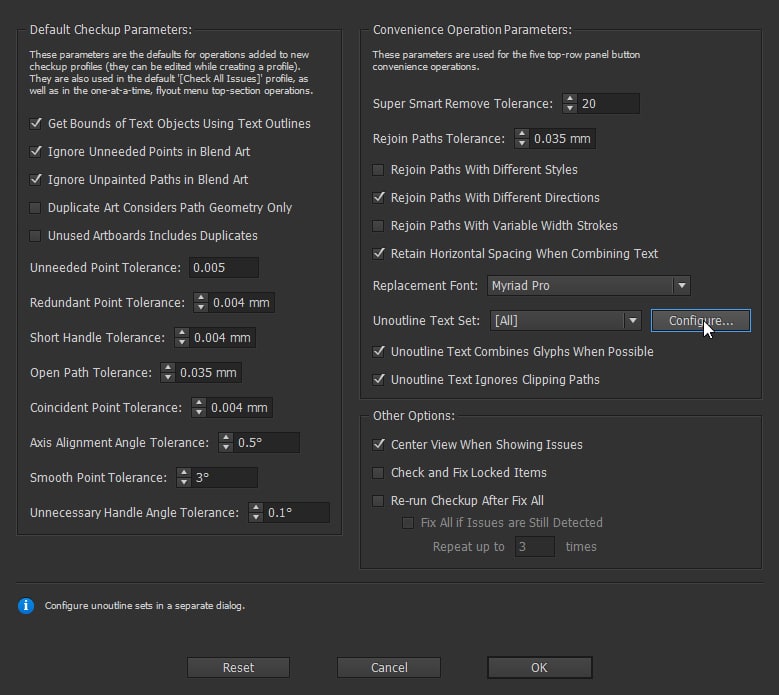This screenshot has height=695, width=779.
Task: Enable Rejoin Paths With Variable Width Strokes
Action: [378, 226]
